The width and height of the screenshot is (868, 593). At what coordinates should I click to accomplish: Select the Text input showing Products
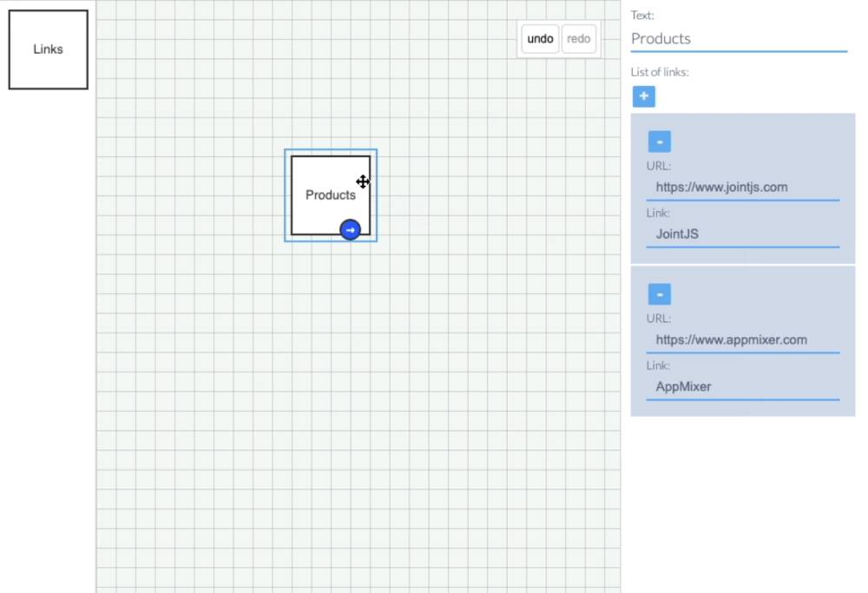click(x=738, y=38)
